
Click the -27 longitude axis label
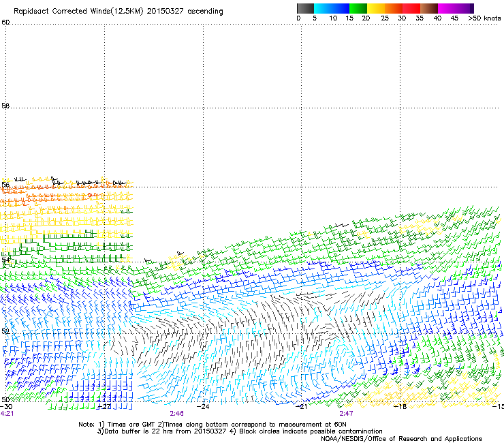pyautogui.click(x=104, y=406)
